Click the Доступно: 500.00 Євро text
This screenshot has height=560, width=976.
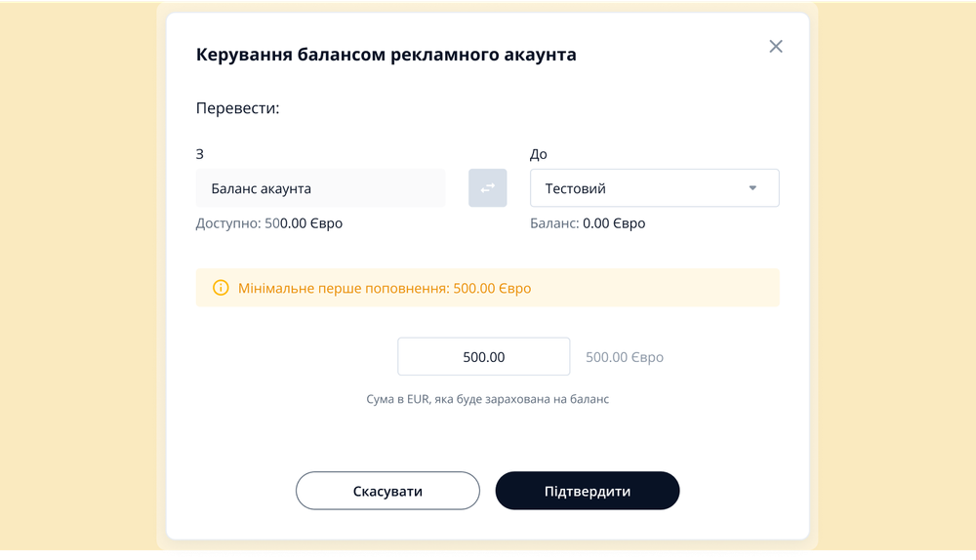269,223
